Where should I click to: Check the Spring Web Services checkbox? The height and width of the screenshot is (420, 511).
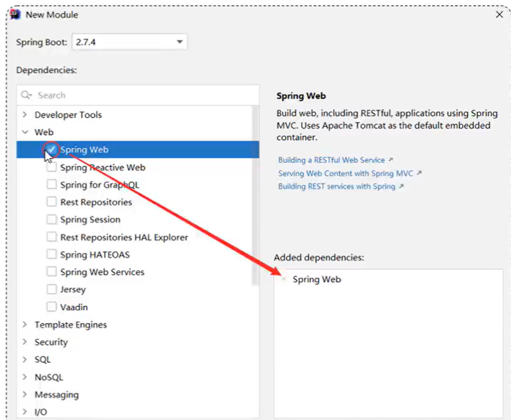coord(51,271)
